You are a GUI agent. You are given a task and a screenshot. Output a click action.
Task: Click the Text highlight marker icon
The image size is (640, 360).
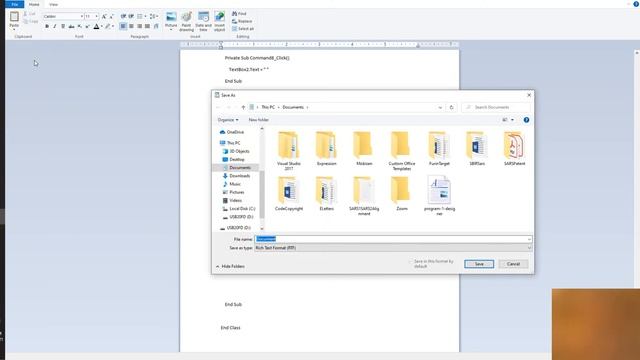coord(108,26)
